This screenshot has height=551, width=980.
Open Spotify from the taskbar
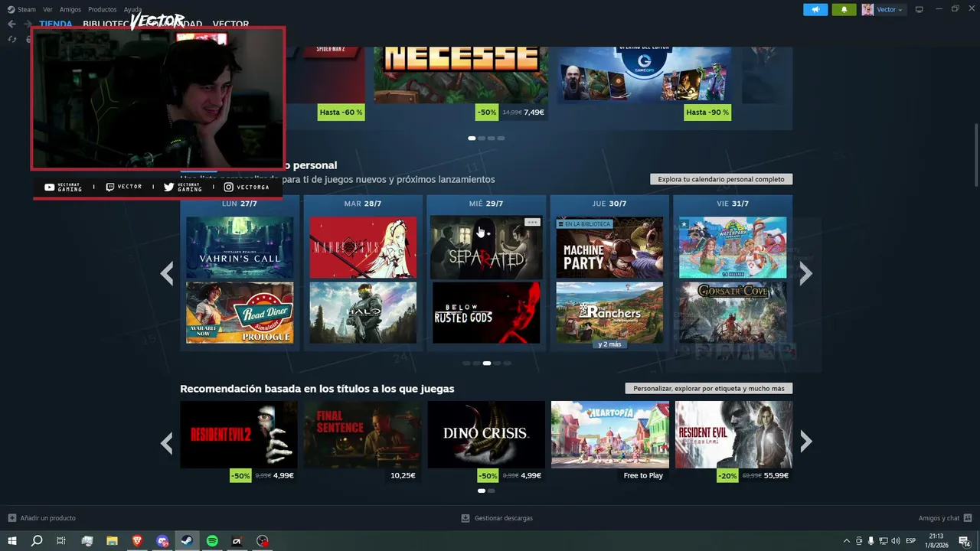pyautogui.click(x=212, y=541)
